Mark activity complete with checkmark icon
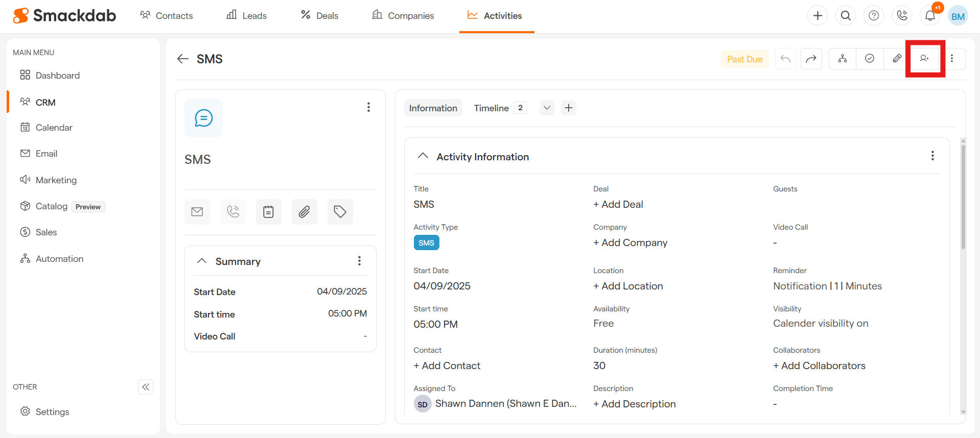Viewport: 980px width, 438px height. (x=870, y=59)
